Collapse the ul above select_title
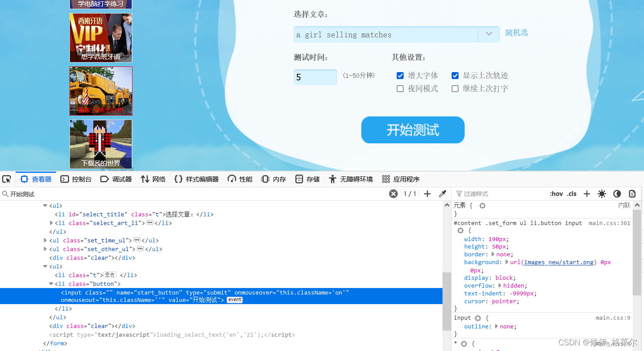The width and height of the screenshot is (644, 351). point(45,206)
